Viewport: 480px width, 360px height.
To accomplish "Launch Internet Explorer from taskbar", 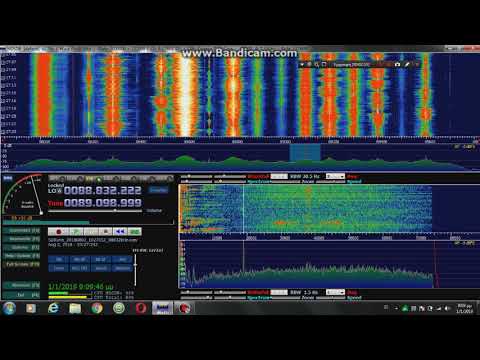I will coord(53,308).
